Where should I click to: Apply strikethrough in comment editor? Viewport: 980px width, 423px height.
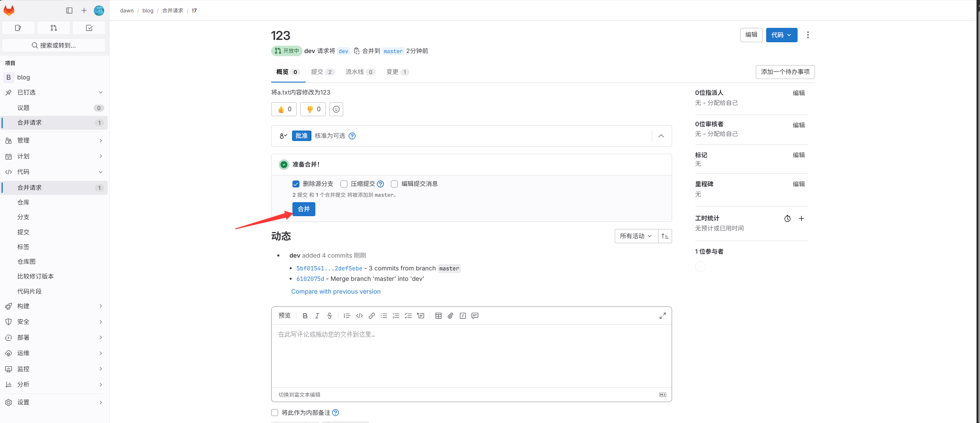pyautogui.click(x=330, y=316)
